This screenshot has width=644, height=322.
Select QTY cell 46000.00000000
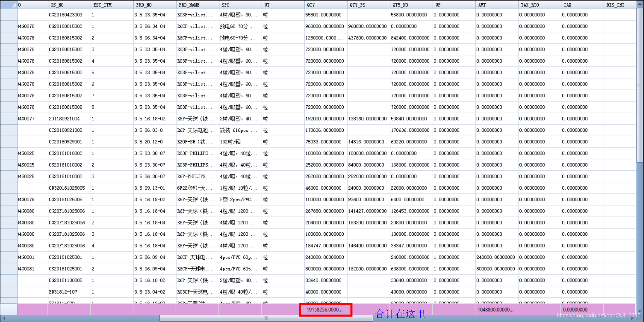click(326, 188)
